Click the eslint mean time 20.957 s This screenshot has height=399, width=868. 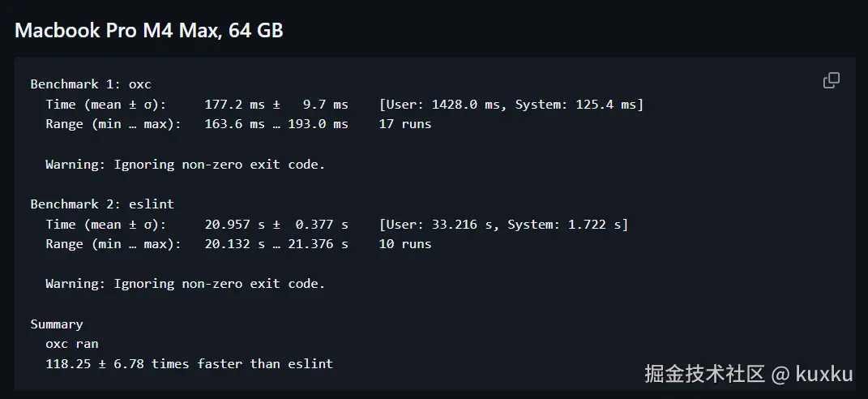[234, 225]
